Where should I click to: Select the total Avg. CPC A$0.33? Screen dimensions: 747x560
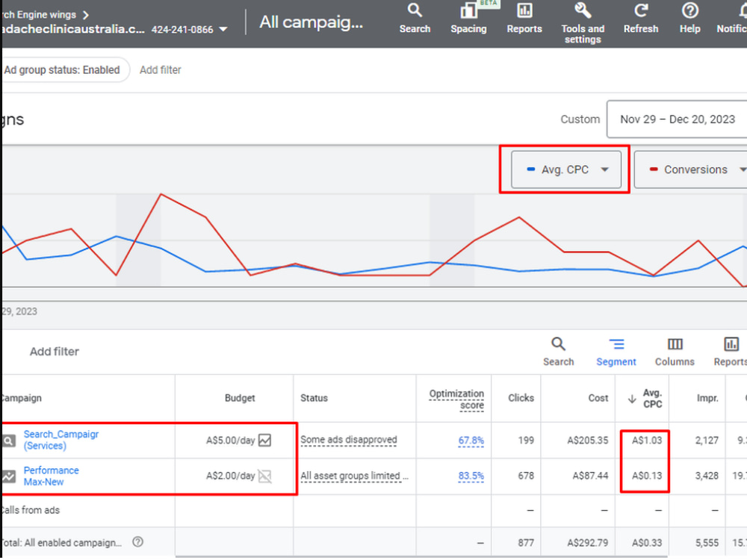646,543
